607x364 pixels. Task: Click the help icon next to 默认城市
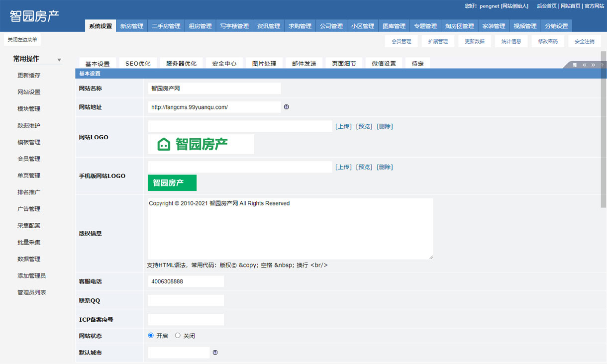[x=215, y=353]
